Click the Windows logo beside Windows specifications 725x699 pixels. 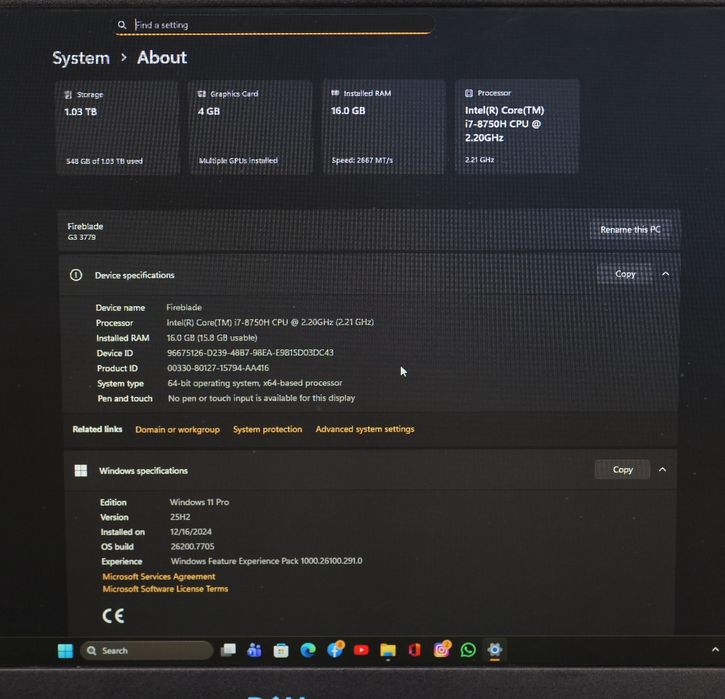click(x=81, y=471)
